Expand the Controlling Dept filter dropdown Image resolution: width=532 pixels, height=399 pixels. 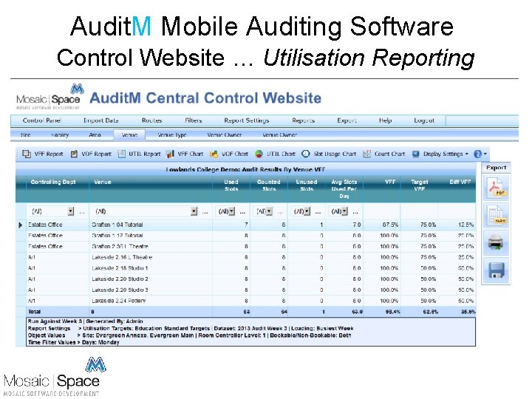point(71,211)
